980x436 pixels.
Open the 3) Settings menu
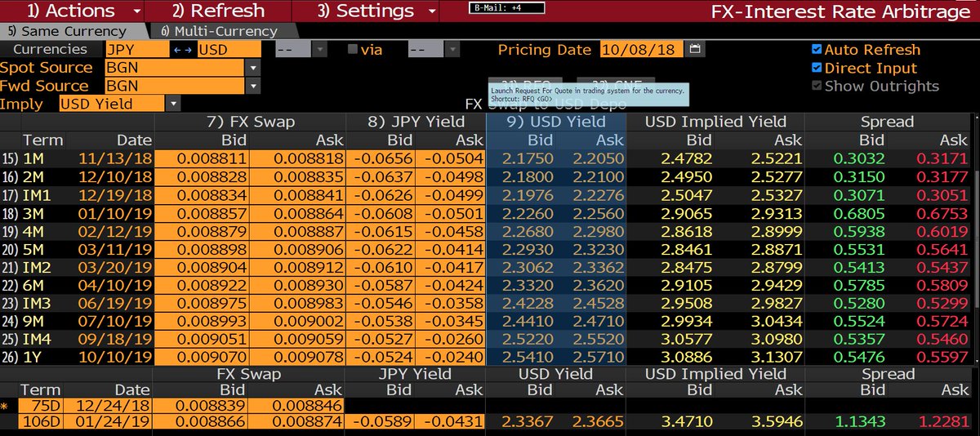pyautogui.click(x=366, y=11)
